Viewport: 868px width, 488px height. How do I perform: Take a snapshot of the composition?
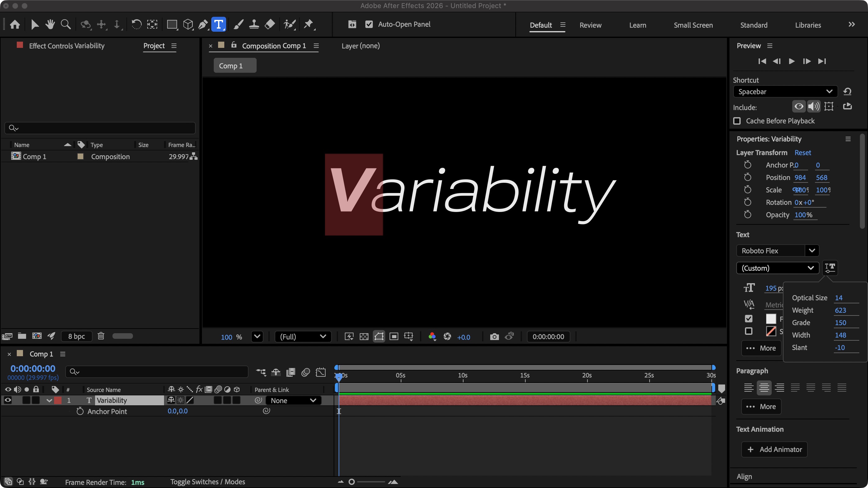click(x=494, y=337)
